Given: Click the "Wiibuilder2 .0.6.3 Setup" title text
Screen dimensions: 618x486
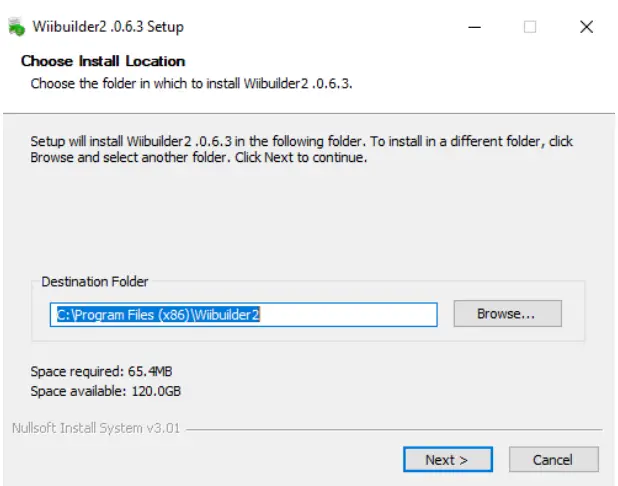Looking at the screenshot, I should pyautogui.click(x=108, y=27).
